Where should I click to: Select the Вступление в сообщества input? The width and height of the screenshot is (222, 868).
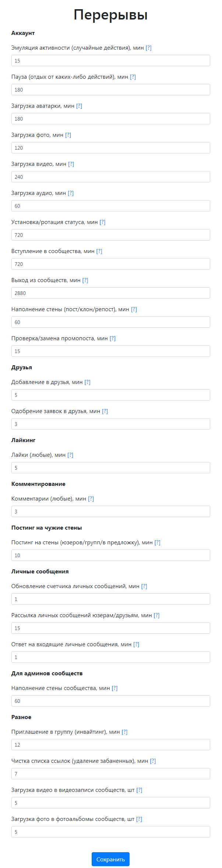(110, 264)
